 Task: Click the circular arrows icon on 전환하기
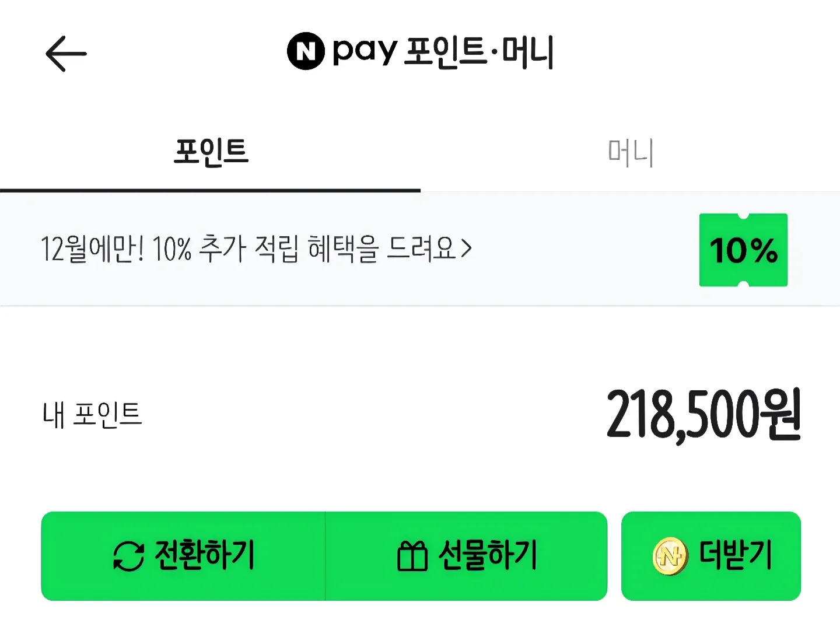point(128,556)
